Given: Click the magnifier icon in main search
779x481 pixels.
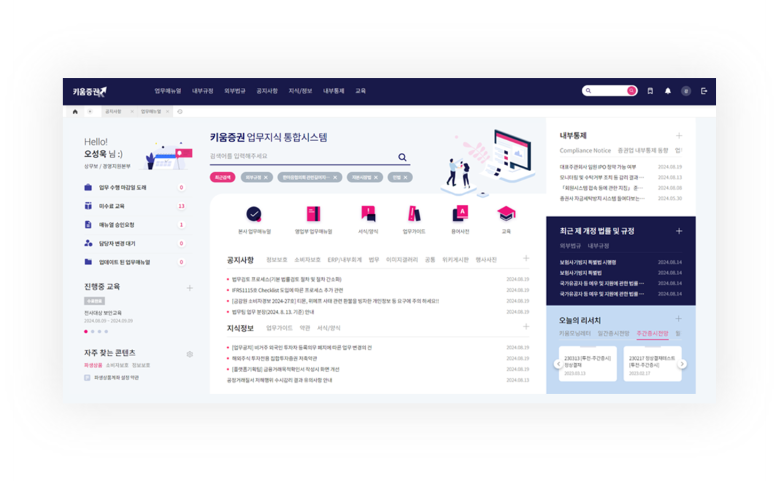Looking at the screenshot, I should pyautogui.click(x=402, y=157).
